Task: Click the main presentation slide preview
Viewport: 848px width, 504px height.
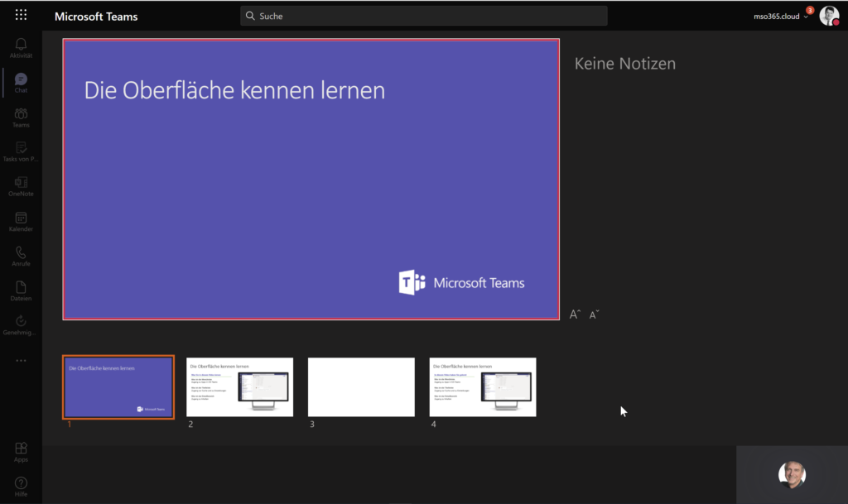Action: (311, 180)
